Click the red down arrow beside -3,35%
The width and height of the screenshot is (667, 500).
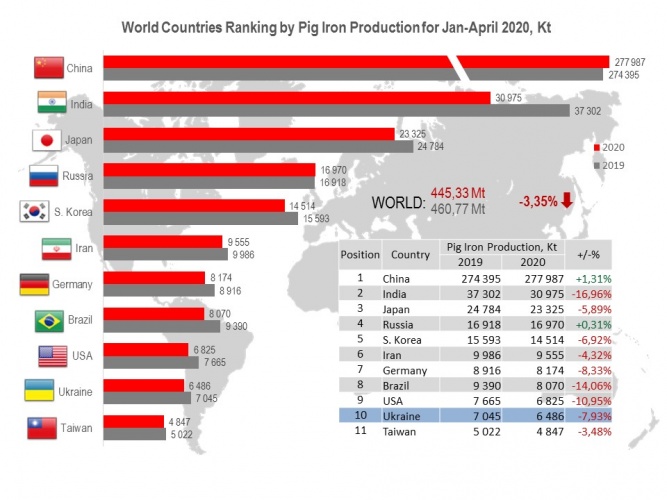[567, 201]
